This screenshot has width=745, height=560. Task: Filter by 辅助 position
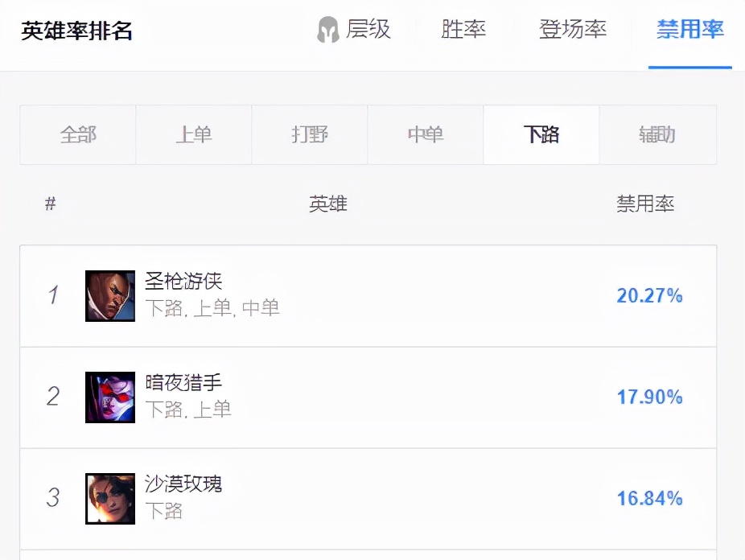658,135
